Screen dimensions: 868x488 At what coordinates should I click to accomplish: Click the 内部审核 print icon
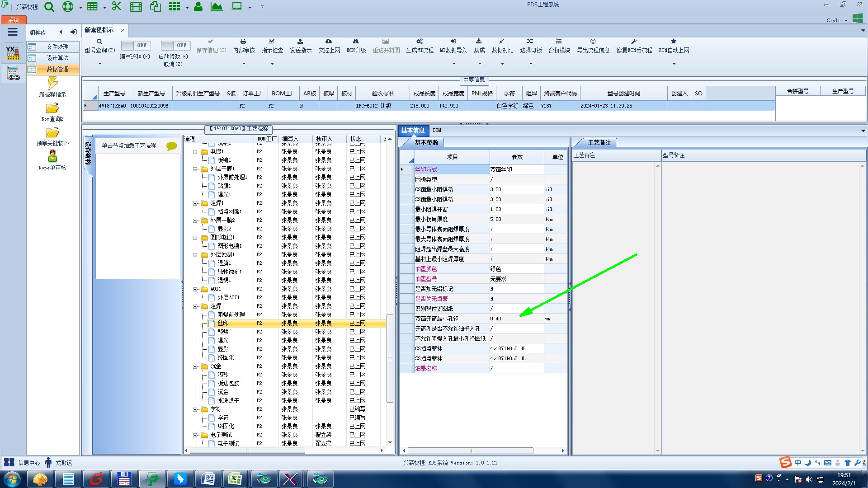click(x=243, y=42)
